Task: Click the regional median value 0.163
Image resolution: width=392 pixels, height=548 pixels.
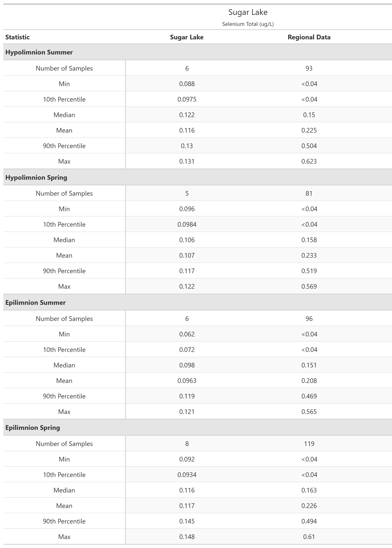Action: coord(309,490)
